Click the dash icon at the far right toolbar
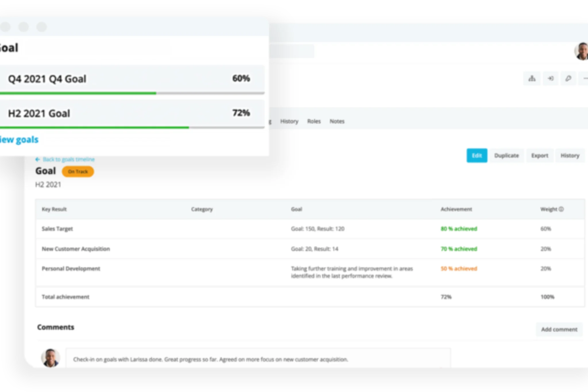This screenshot has width=588, height=392. tap(585, 78)
